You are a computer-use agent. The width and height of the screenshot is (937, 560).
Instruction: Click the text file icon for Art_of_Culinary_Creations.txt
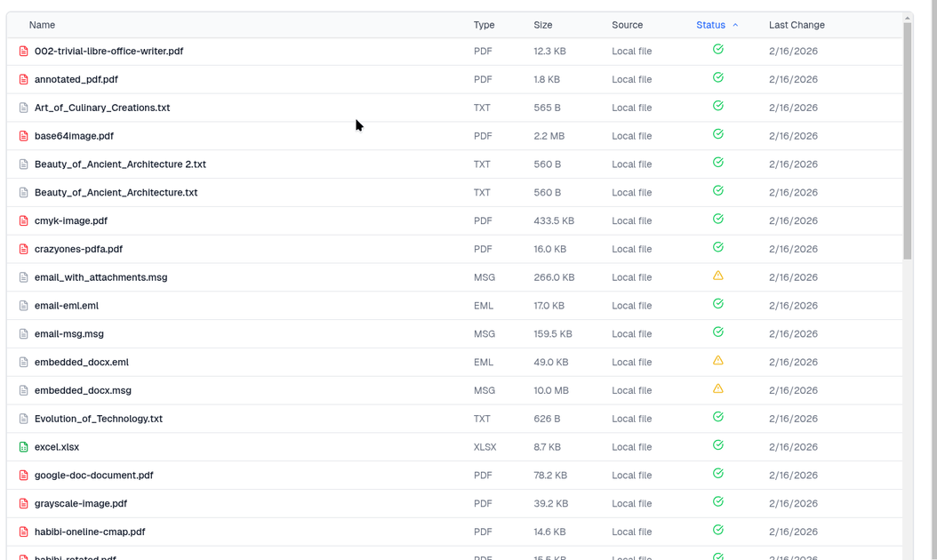[x=24, y=108]
